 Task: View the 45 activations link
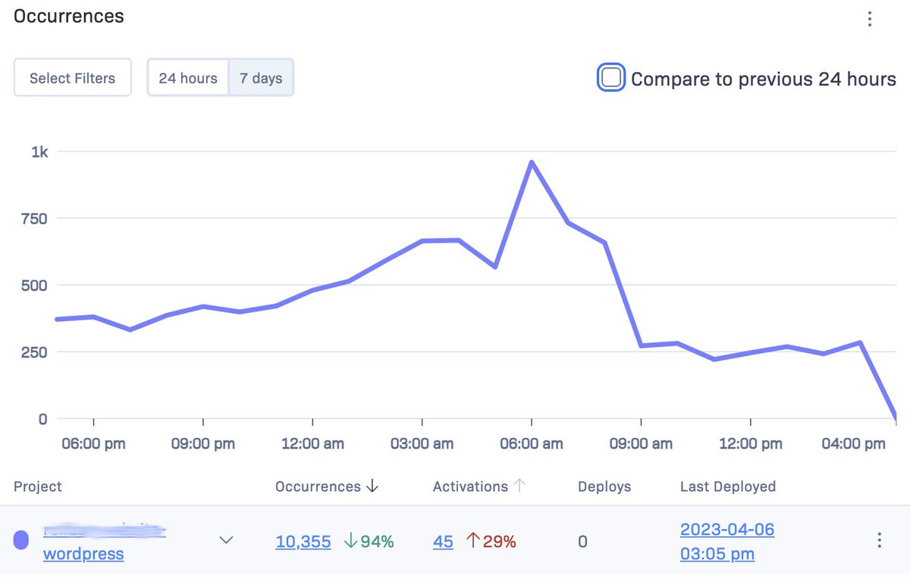[443, 542]
